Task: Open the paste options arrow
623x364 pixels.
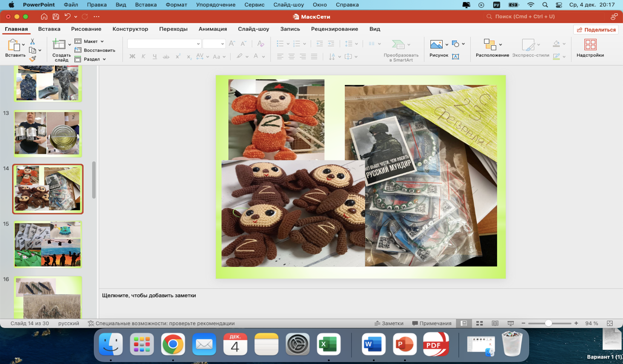Action: 23,45
